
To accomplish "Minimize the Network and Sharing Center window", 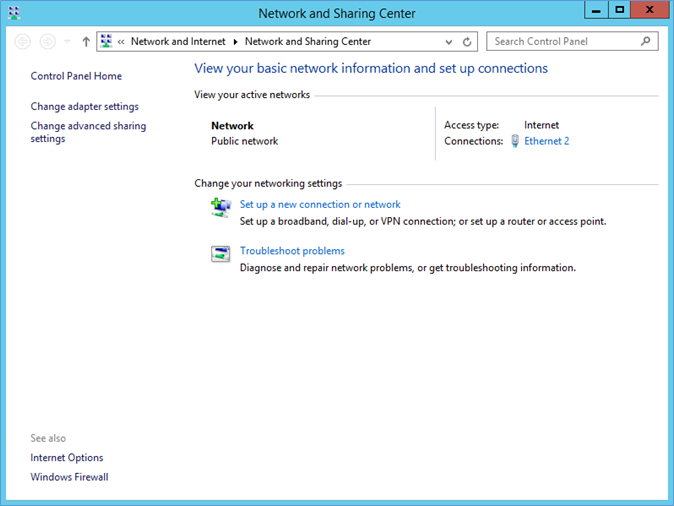I will 596,10.
